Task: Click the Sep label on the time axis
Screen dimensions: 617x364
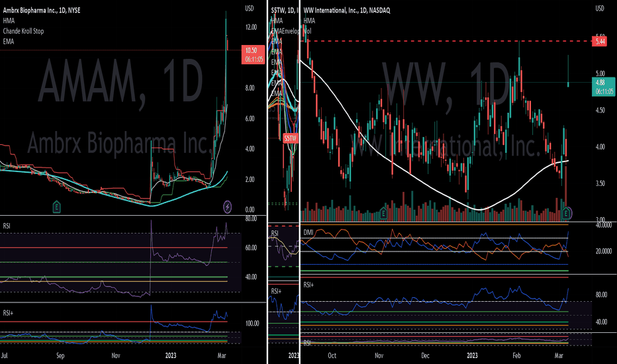Action: coord(60,356)
